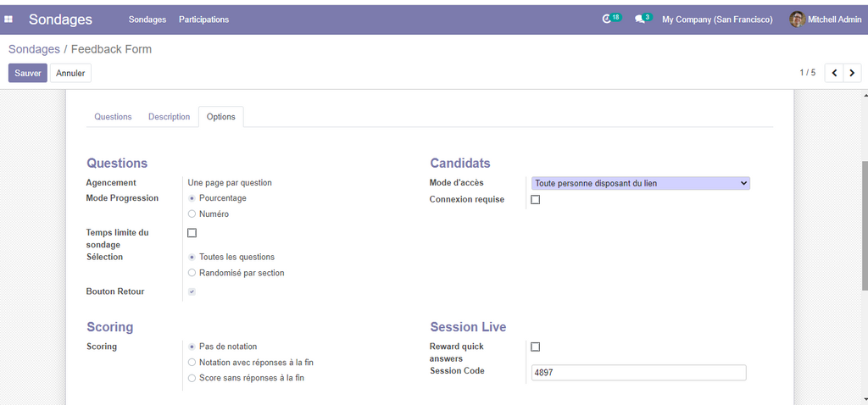Open the activities clock icon
868x405 pixels.
pos(606,19)
